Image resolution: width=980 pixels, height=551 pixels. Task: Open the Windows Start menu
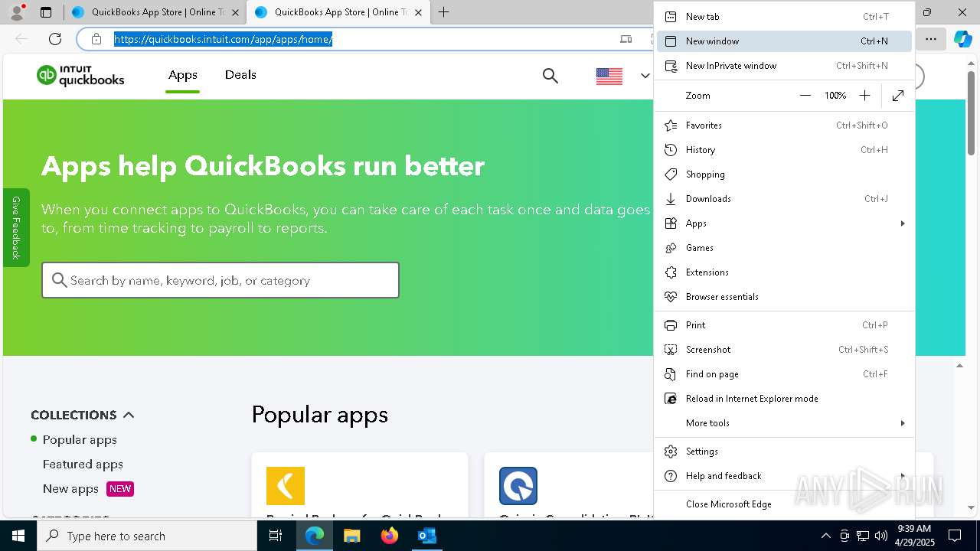click(18, 536)
